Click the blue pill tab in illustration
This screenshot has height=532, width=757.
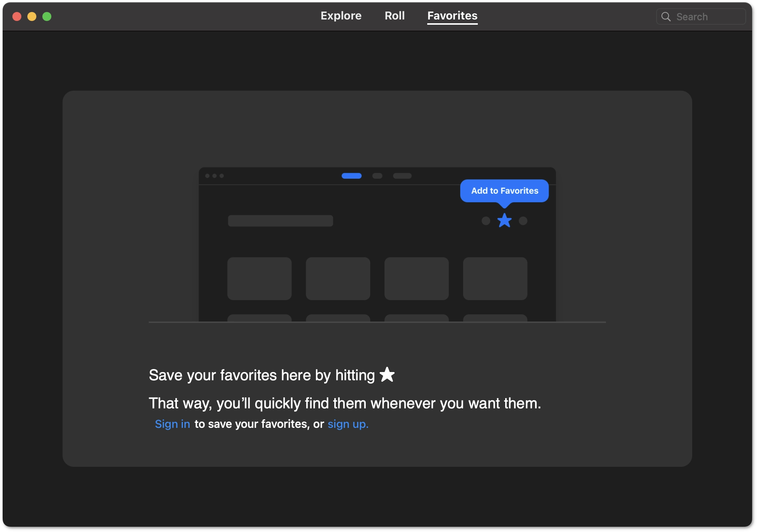(351, 176)
